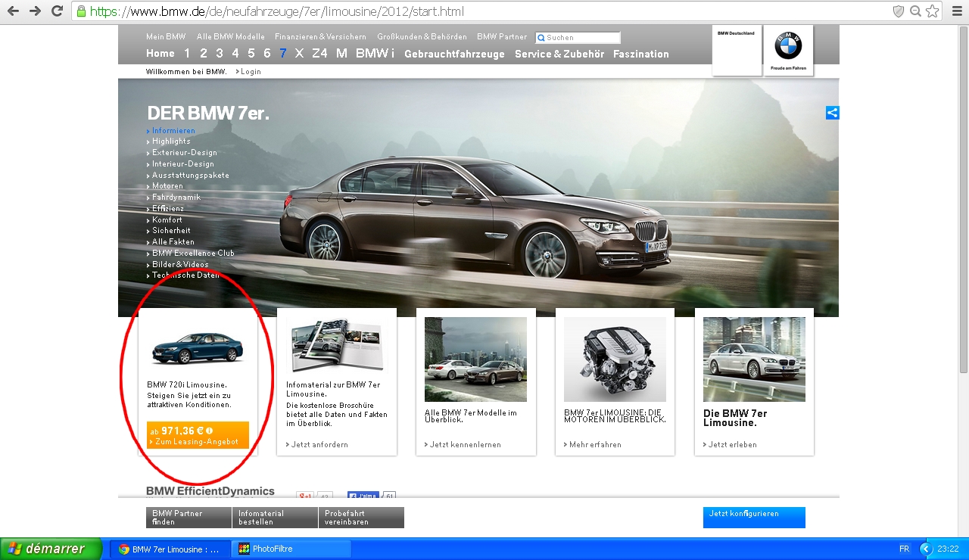Expand Fahrdynamik in side menu
969x560 pixels.
point(176,198)
